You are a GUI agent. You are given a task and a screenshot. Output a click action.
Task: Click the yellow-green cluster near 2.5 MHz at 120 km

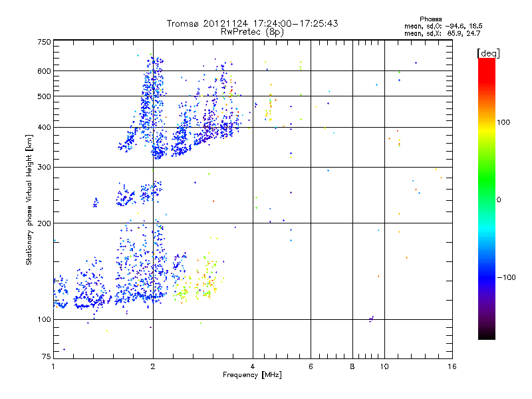click(182, 291)
